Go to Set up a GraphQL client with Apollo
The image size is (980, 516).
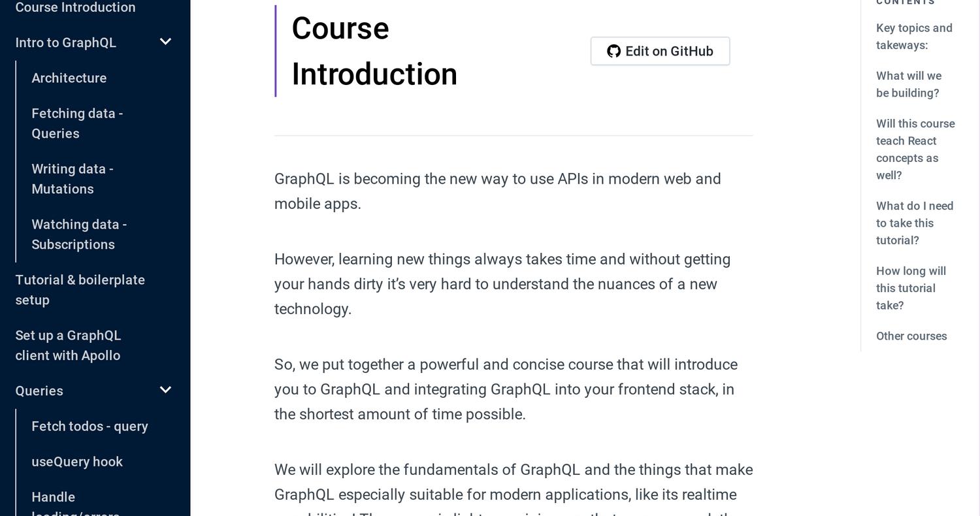point(68,345)
